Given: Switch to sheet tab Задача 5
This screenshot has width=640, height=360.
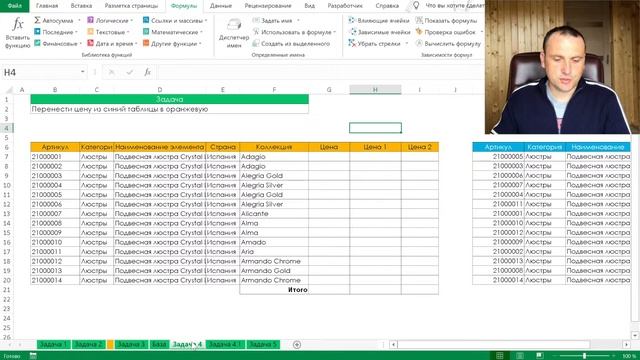Looking at the screenshot, I should [263, 344].
